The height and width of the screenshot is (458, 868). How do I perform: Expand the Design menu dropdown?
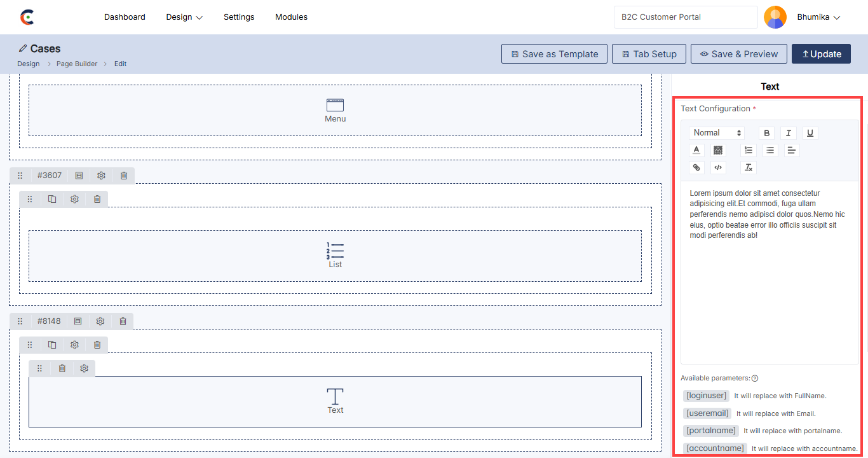coord(184,17)
